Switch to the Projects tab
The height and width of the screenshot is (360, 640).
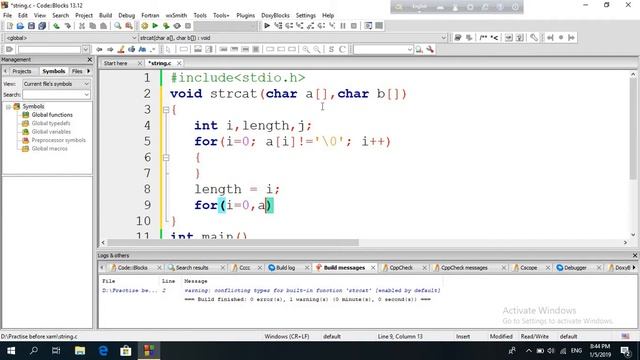(x=22, y=71)
